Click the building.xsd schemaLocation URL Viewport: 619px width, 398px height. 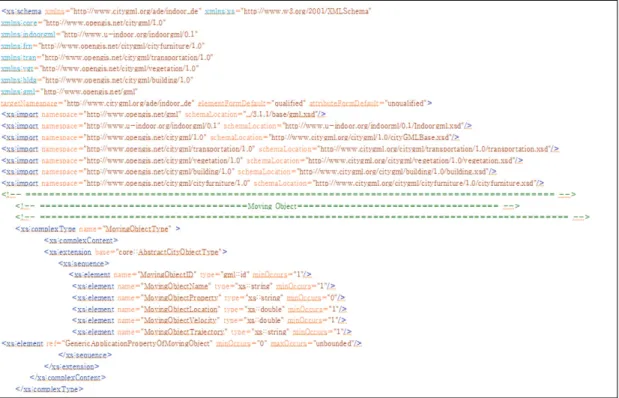pos(392,172)
